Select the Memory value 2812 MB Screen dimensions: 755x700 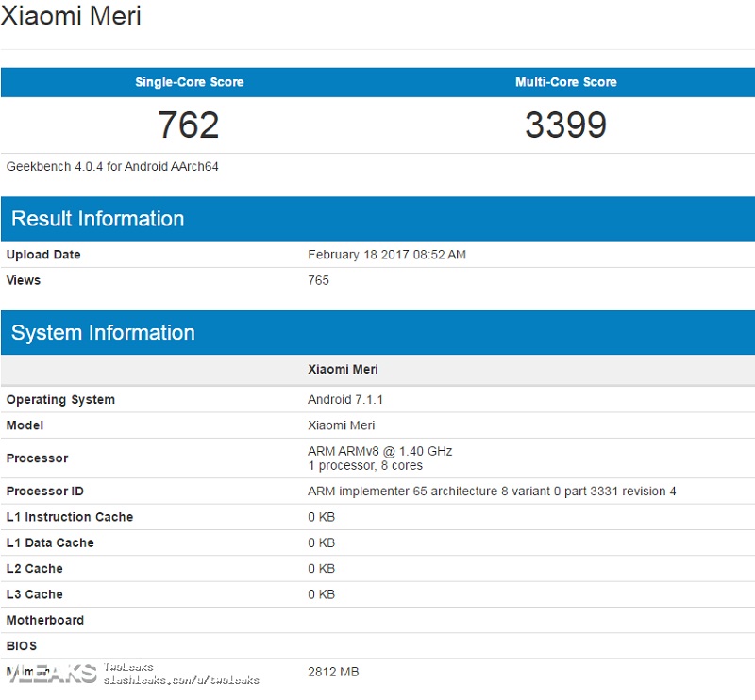point(332,672)
